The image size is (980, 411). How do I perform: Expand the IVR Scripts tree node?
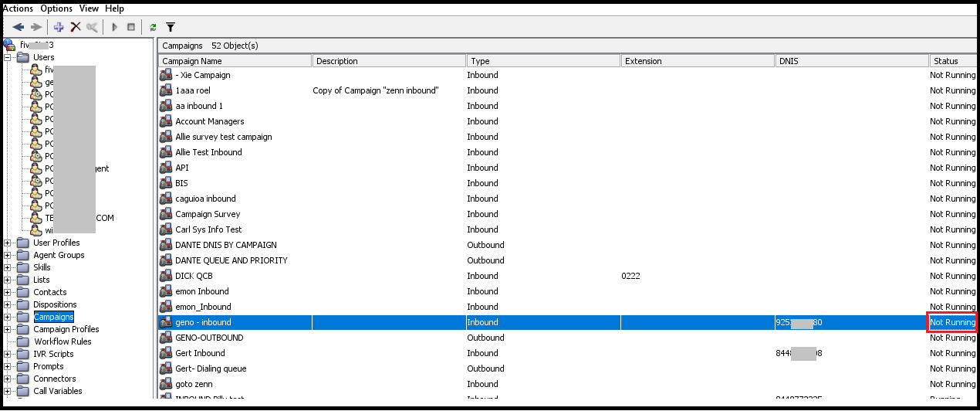coord(8,354)
